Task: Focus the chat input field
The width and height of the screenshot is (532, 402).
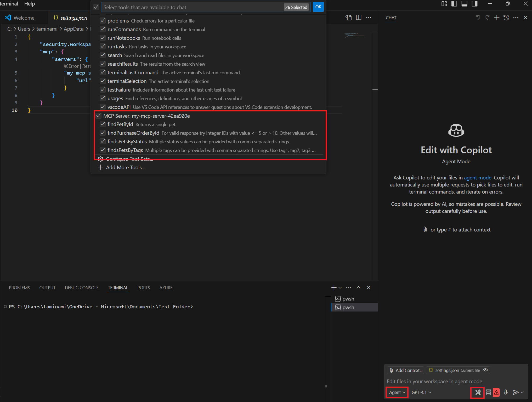Action: click(x=456, y=381)
